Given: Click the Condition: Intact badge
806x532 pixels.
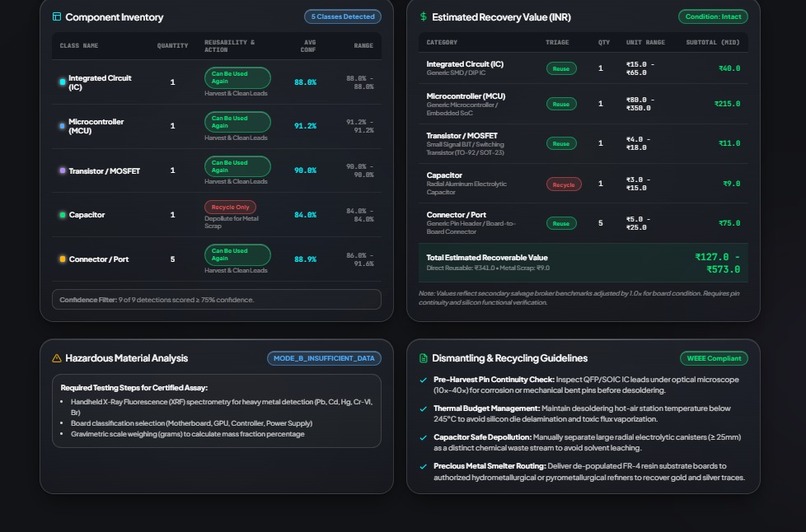Looking at the screenshot, I should (x=713, y=17).
